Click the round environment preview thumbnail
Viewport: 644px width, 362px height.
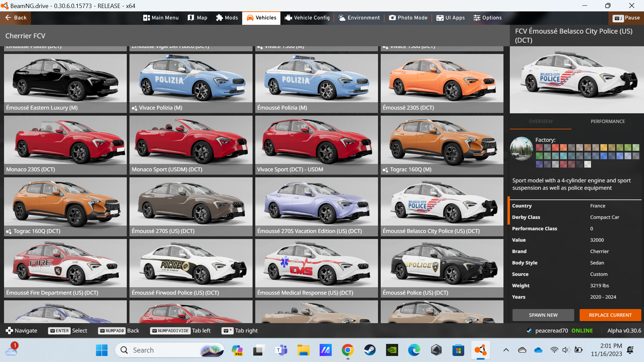(521, 148)
